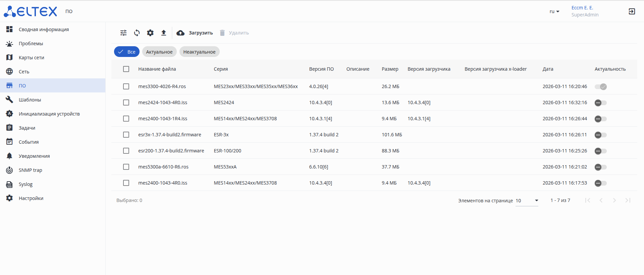Viewport: 644px width, 275px height.
Task: Open SNMP trap in the sidebar
Action: (x=30, y=170)
